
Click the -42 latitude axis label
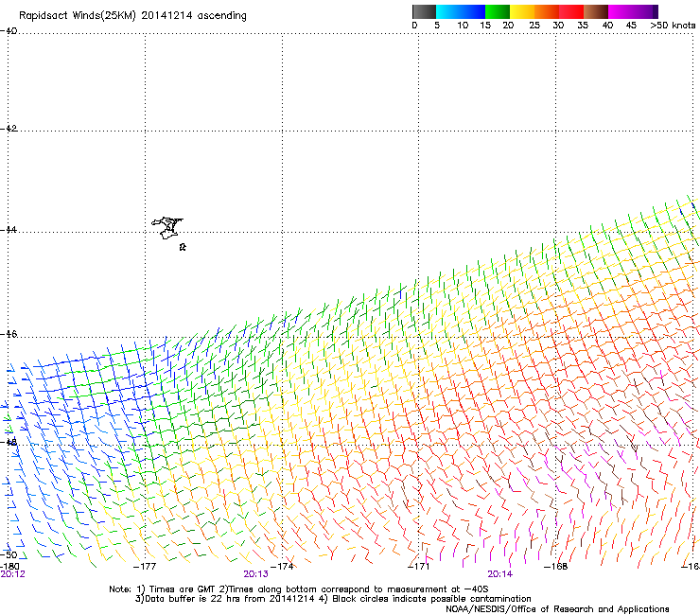9,128
